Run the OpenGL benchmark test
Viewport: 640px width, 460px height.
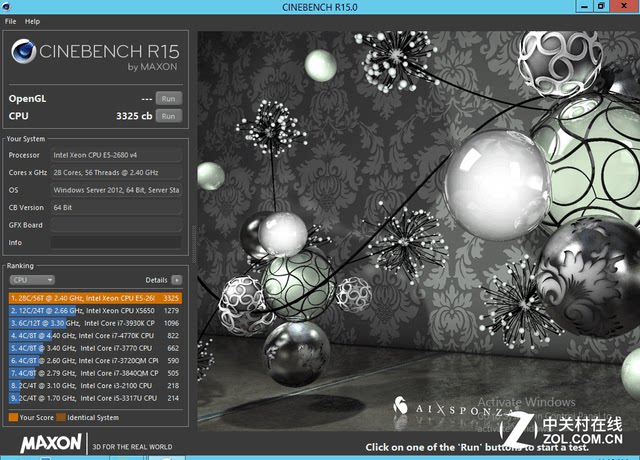click(x=168, y=98)
